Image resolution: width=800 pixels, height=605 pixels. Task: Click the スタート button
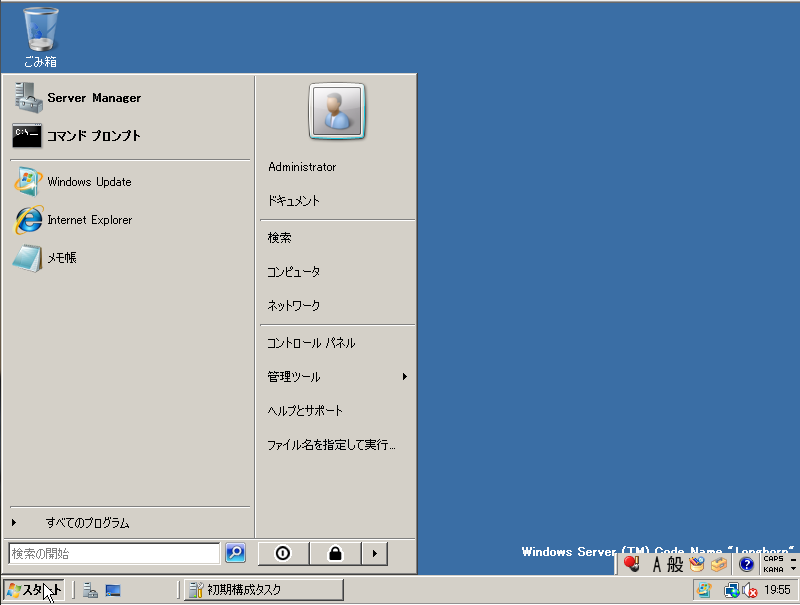tap(34, 590)
